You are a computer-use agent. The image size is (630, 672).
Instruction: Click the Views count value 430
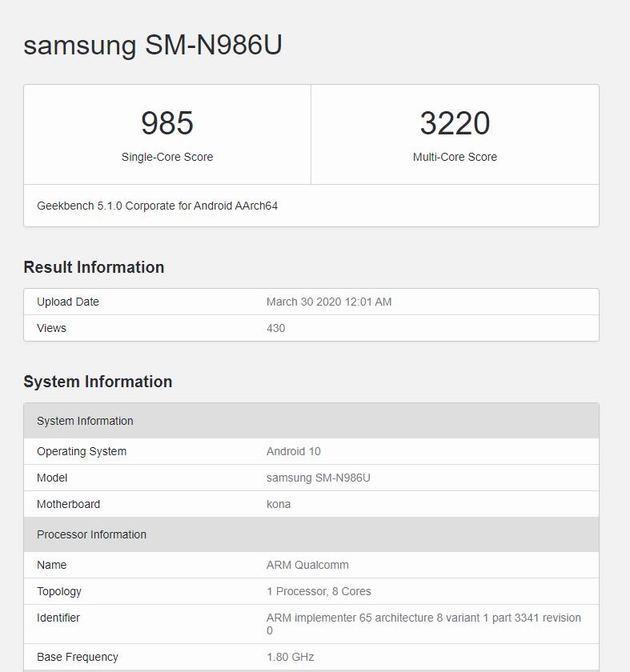pyautogui.click(x=276, y=328)
